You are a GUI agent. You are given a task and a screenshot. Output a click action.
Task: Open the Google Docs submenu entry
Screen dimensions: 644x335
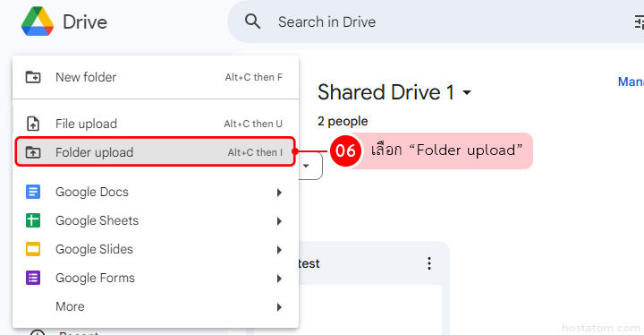[156, 192]
